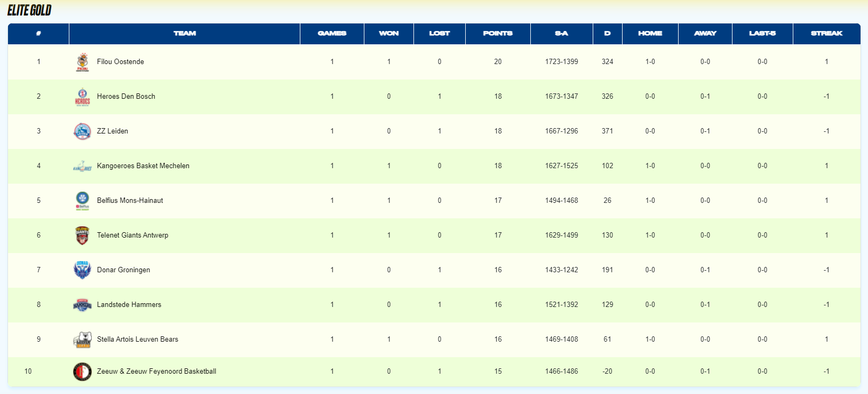
Task: Click the difference value 129
Action: (x=608, y=305)
